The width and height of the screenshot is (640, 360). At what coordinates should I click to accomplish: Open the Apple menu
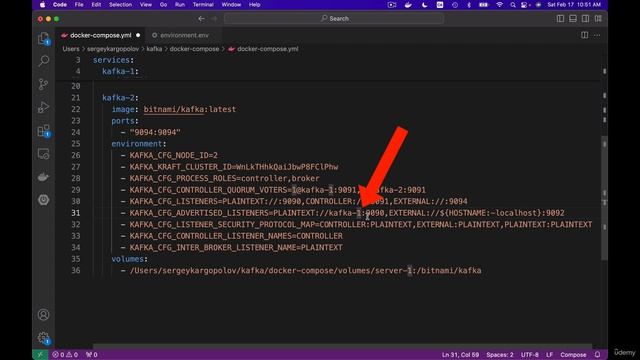click(42, 5)
